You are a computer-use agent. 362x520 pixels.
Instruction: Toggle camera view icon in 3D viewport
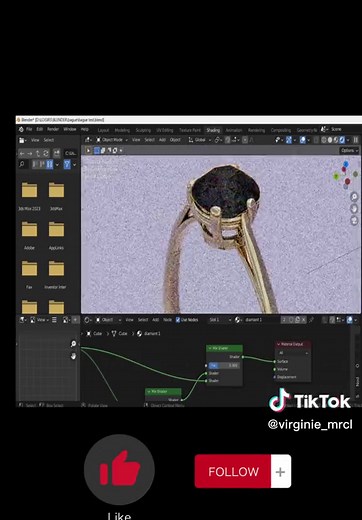(x=354, y=220)
